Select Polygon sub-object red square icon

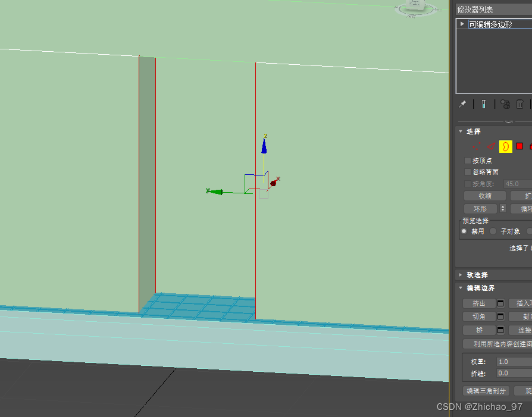520,146
